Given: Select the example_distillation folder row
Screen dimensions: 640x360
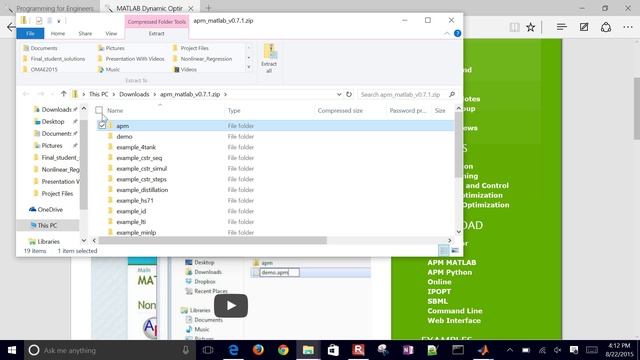Looking at the screenshot, I should coord(276,190).
